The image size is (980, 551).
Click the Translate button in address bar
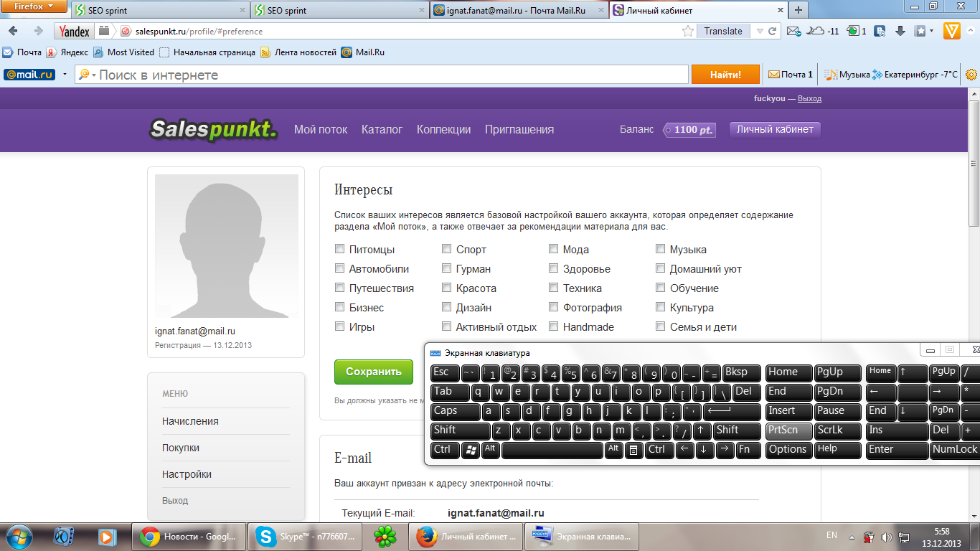(723, 31)
